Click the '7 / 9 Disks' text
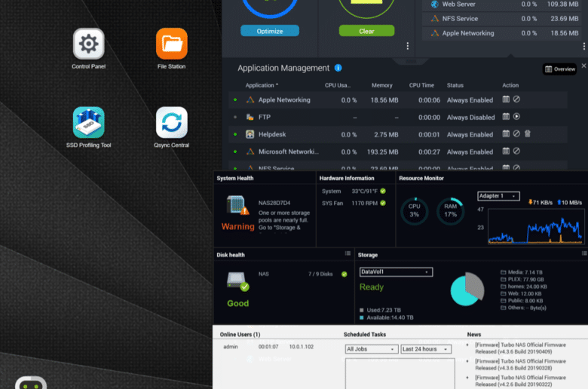Image resolution: width=588 pixels, height=389 pixels. 320,274
